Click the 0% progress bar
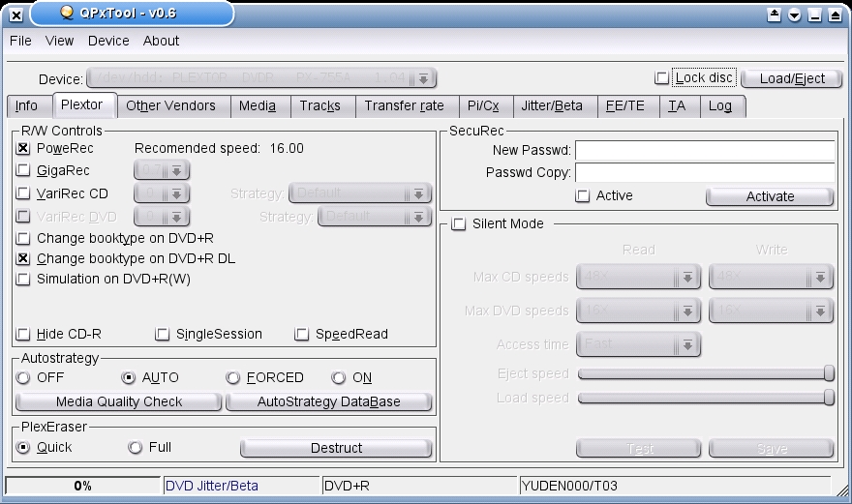The width and height of the screenshot is (852, 504). pos(82,486)
